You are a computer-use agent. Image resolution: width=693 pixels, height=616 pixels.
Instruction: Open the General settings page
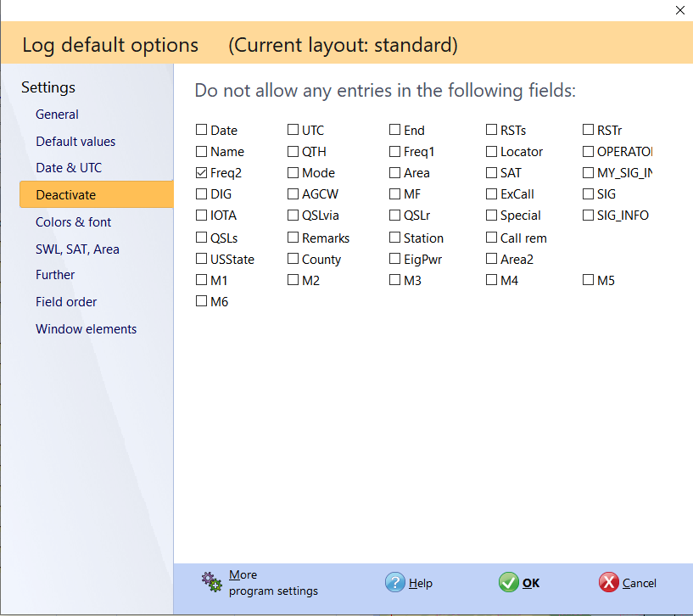[x=57, y=115]
